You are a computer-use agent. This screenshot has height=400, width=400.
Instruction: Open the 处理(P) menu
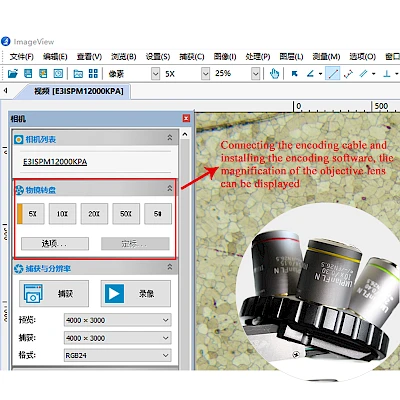coord(258,57)
